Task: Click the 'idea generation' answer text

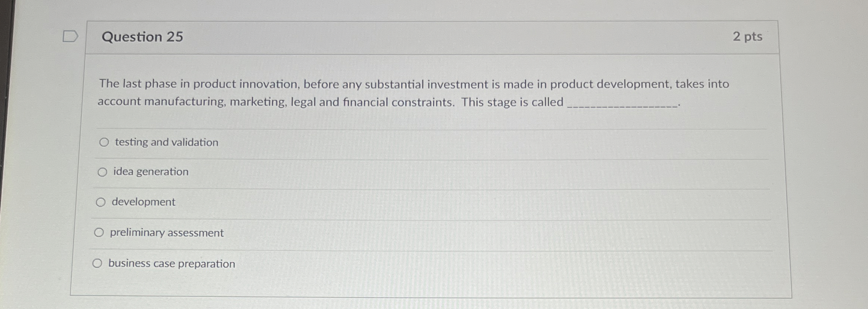Action: [150, 172]
